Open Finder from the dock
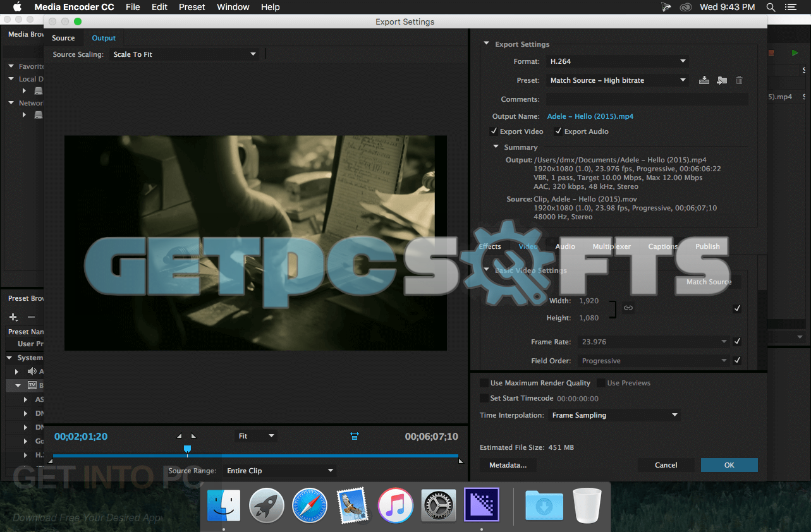 [x=224, y=505]
